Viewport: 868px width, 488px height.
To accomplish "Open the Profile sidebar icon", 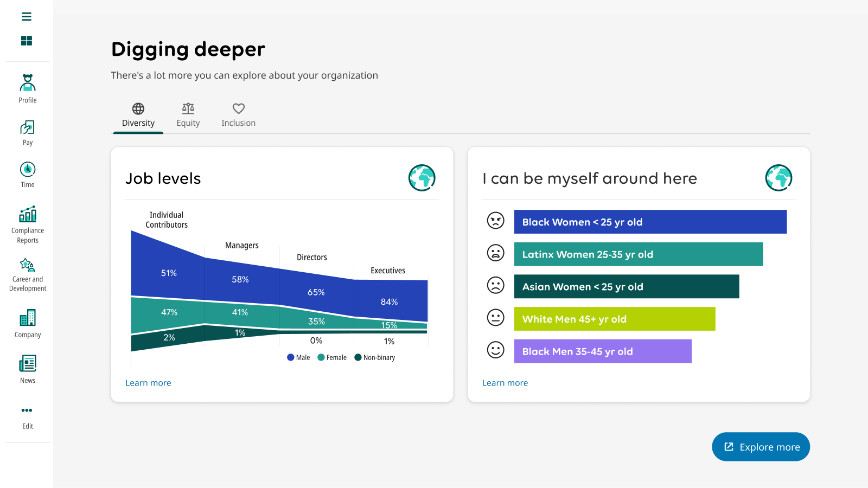I will point(28,82).
